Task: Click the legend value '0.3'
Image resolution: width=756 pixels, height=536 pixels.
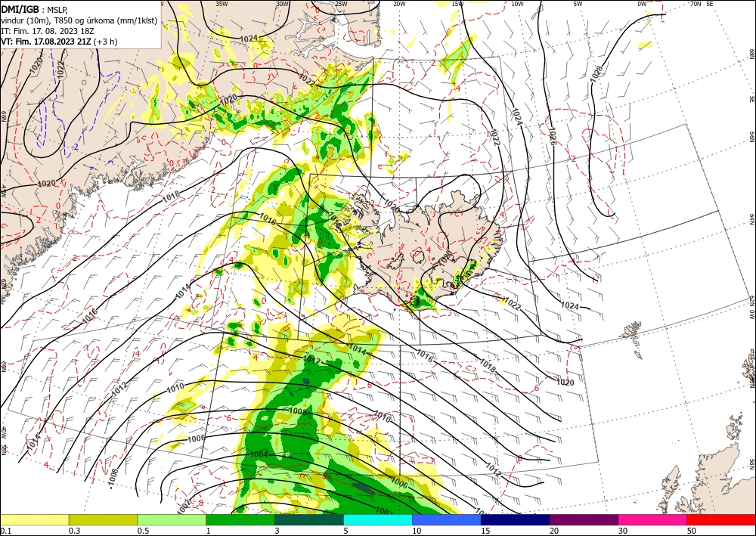Action: pyautogui.click(x=73, y=531)
